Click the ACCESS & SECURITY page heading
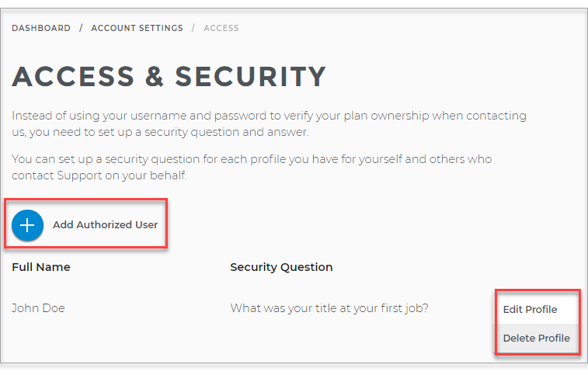The image size is (588, 375). (169, 77)
